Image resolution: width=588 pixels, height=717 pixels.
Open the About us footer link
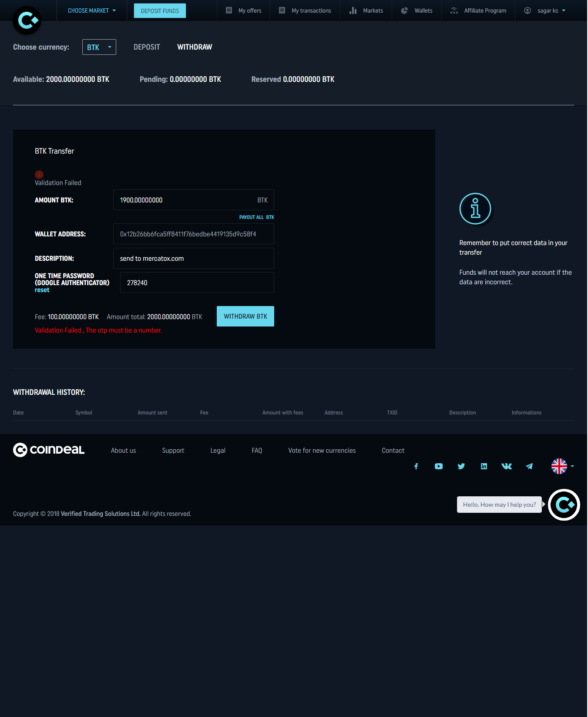pos(124,451)
